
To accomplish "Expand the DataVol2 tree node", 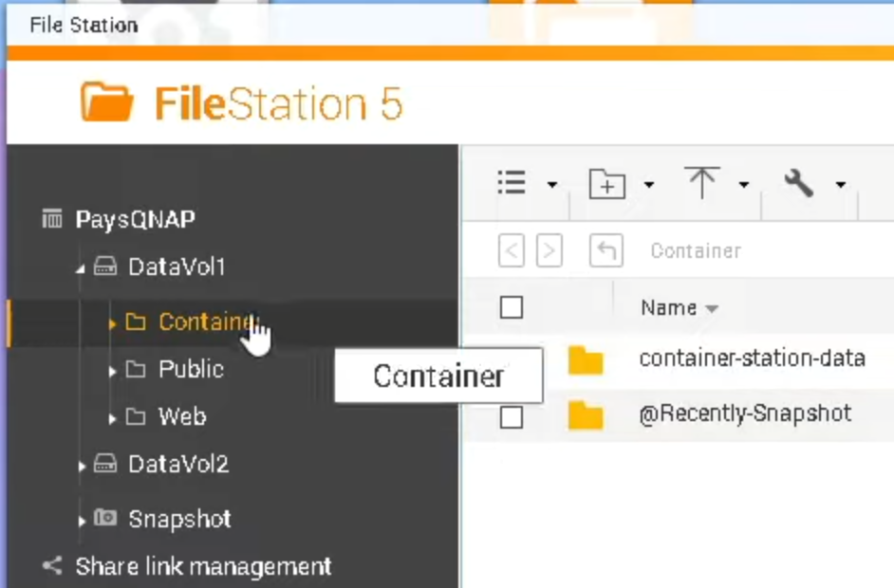I will [x=83, y=466].
